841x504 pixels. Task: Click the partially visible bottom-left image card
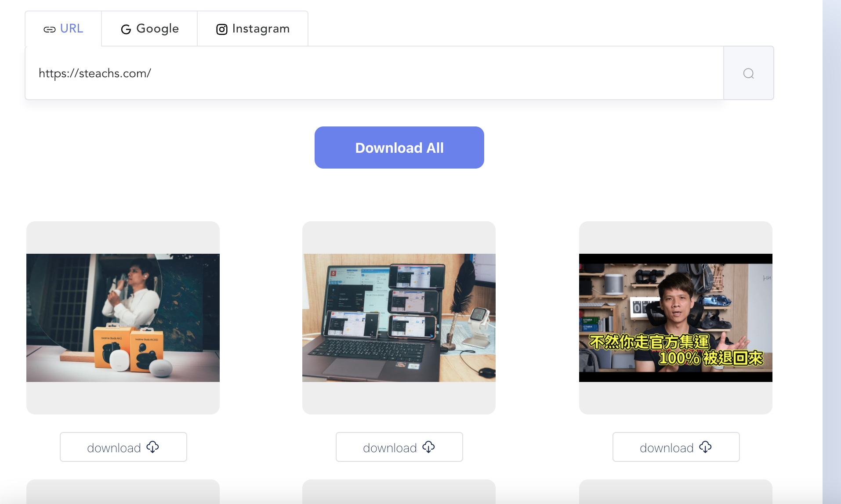tap(123, 492)
